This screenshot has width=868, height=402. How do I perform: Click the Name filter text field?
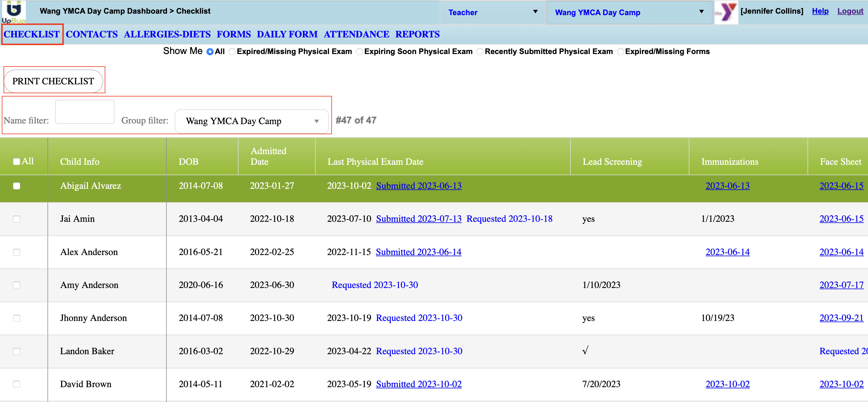tap(85, 112)
